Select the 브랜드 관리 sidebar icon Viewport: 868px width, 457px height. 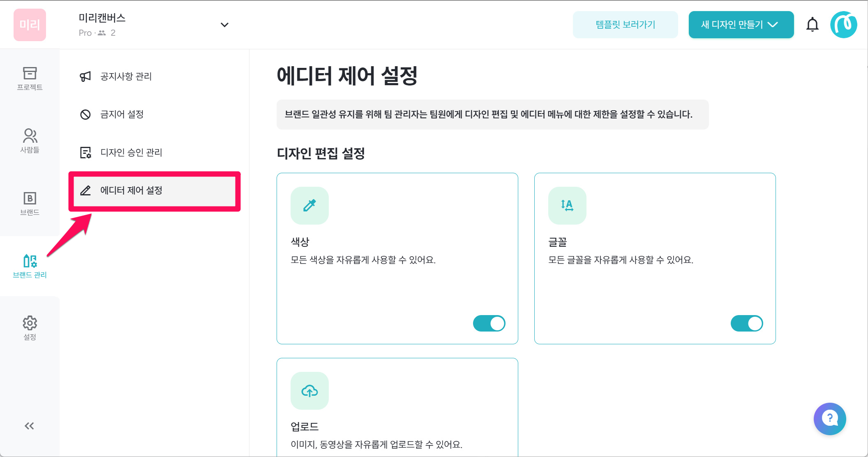click(30, 266)
